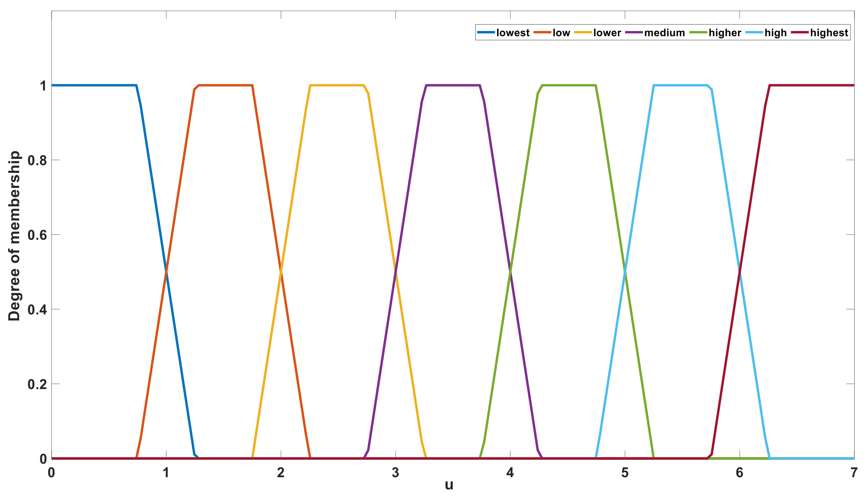
Task: Click the y-axis tick label '0.2'
Action: [37, 384]
